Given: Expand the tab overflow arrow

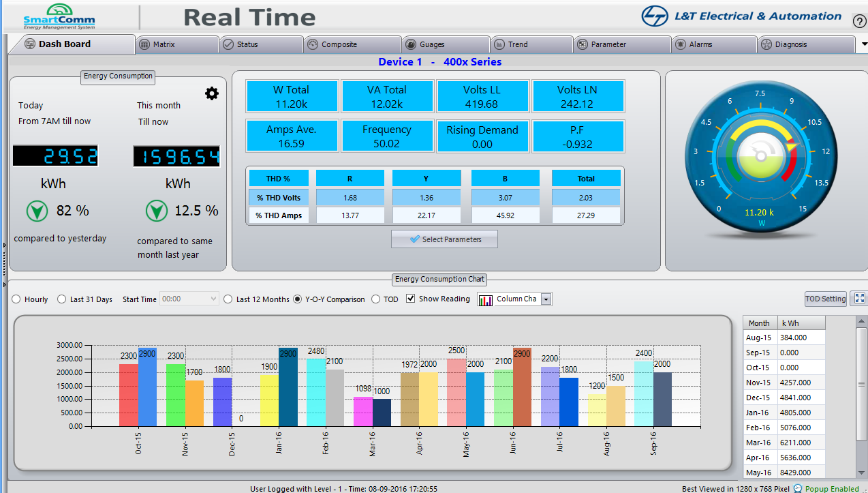Looking at the screenshot, I should (x=864, y=44).
